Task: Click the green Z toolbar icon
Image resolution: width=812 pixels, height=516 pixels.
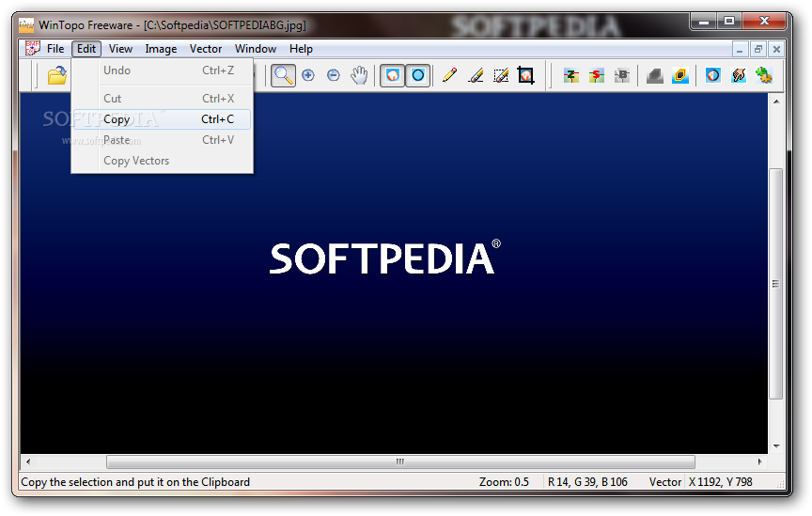Action: coord(571,75)
